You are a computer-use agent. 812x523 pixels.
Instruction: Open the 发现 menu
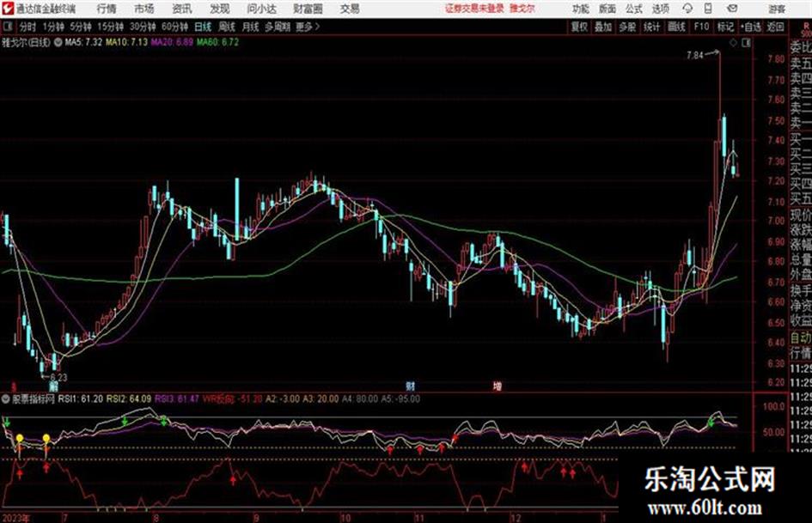pyautogui.click(x=220, y=9)
